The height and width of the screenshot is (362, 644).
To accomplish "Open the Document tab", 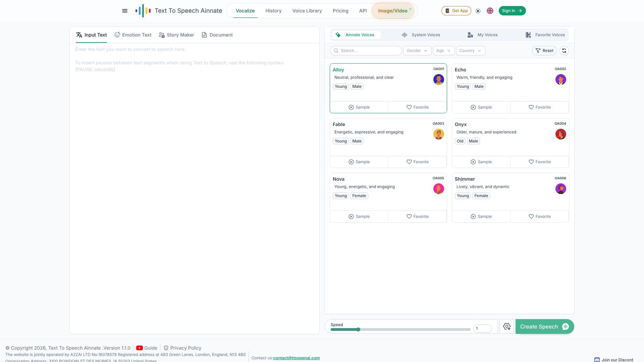I will click(x=217, y=35).
